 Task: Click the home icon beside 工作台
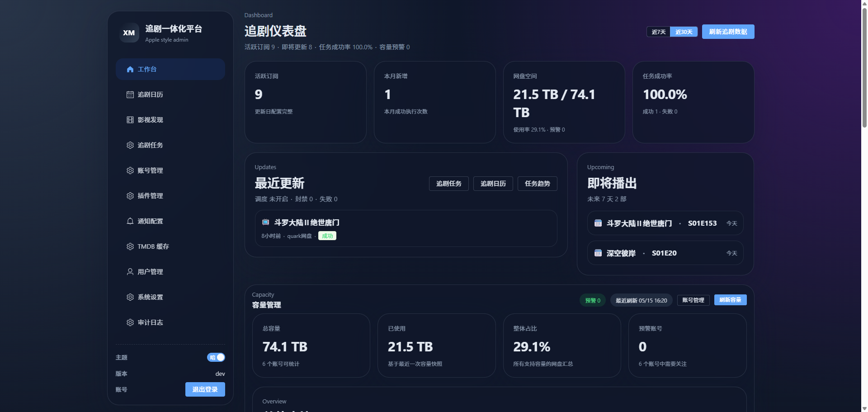tap(130, 69)
